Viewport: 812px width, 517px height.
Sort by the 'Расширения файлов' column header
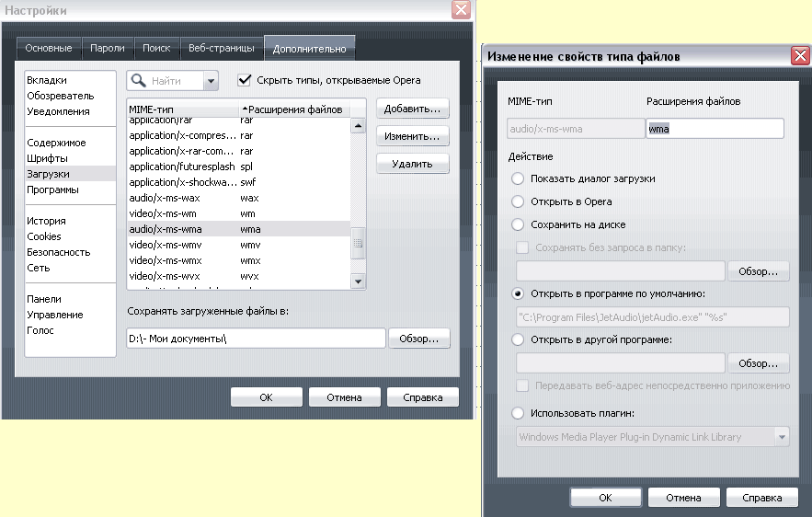click(294, 109)
